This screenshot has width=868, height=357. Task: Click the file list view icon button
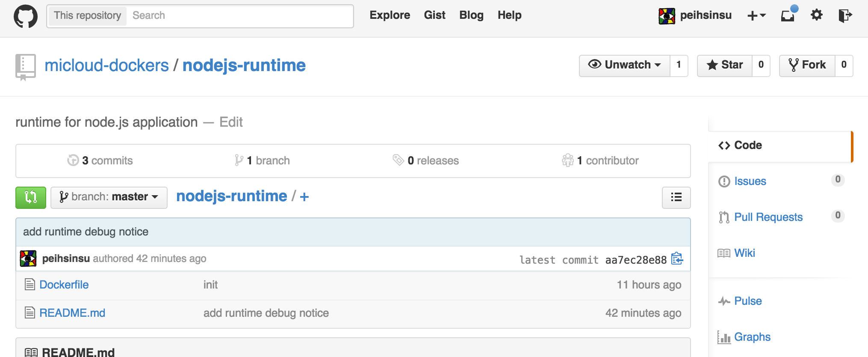click(x=676, y=197)
